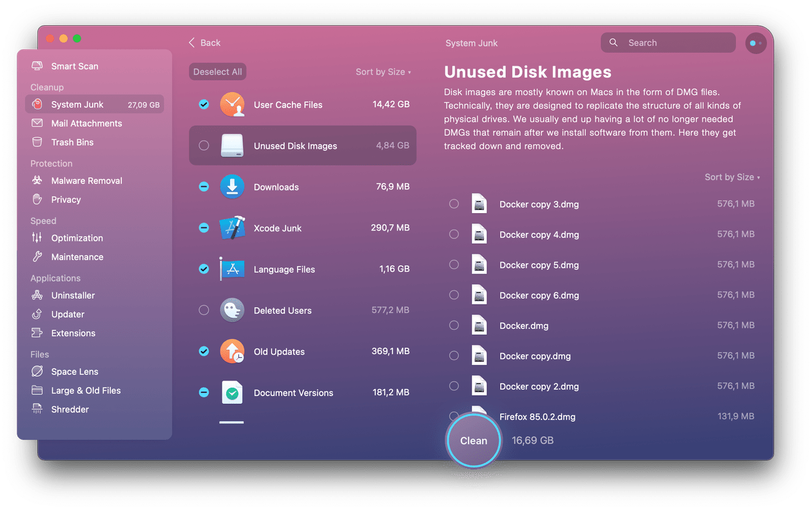Click the Space Lens planet icon
Viewport: 812px width, 510px height.
pyautogui.click(x=37, y=372)
